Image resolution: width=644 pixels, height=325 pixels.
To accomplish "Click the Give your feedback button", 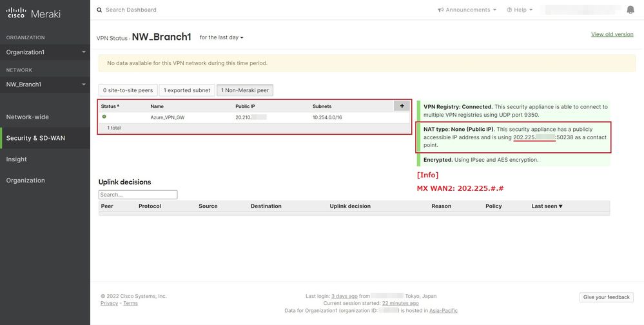I will coord(606,297).
